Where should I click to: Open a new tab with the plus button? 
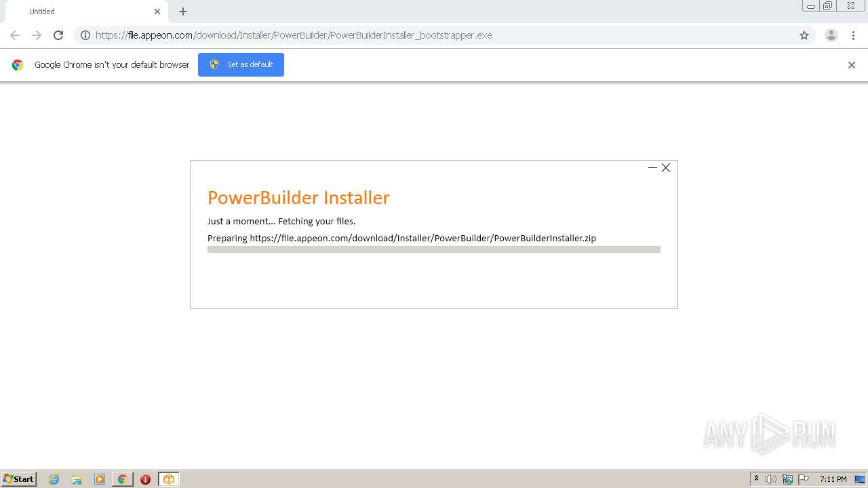[x=183, y=12]
